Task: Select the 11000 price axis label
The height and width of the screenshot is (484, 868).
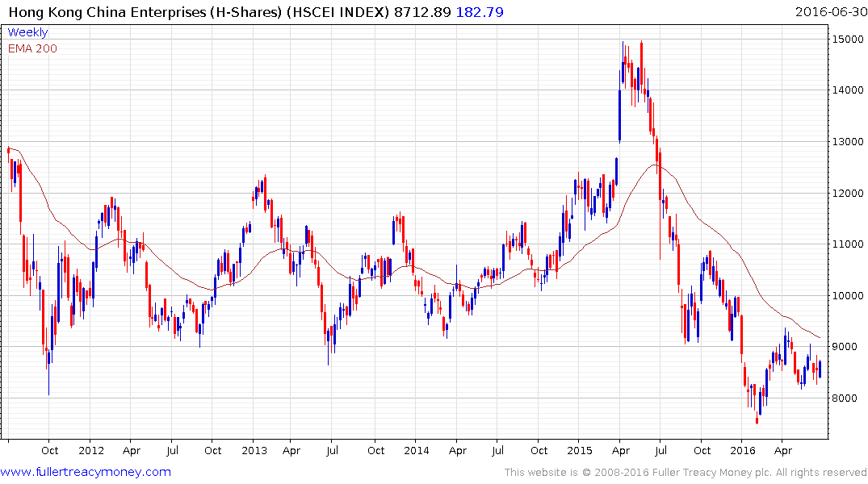Action: click(848, 244)
